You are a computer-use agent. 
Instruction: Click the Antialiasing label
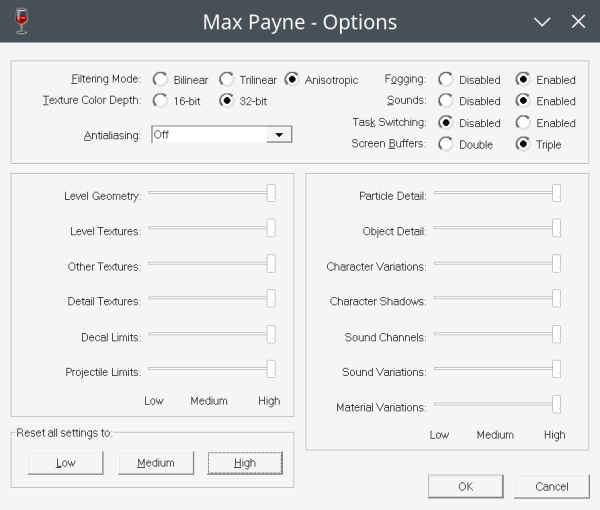click(112, 135)
